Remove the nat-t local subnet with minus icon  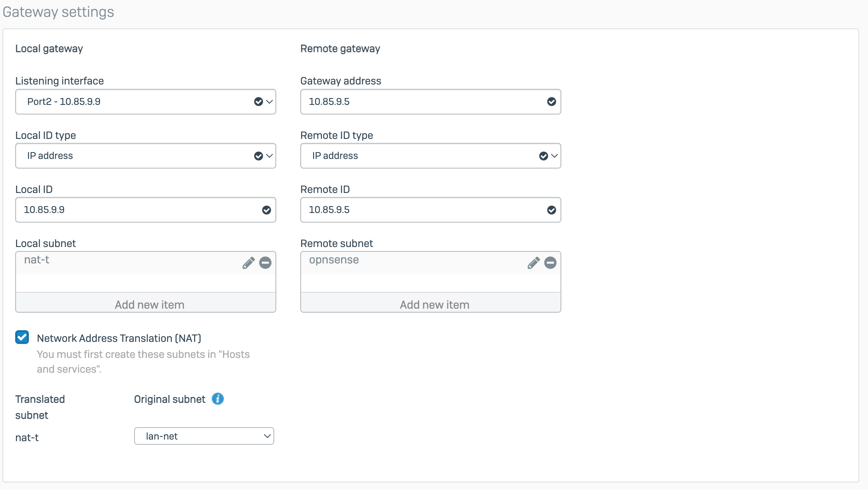pos(265,263)
